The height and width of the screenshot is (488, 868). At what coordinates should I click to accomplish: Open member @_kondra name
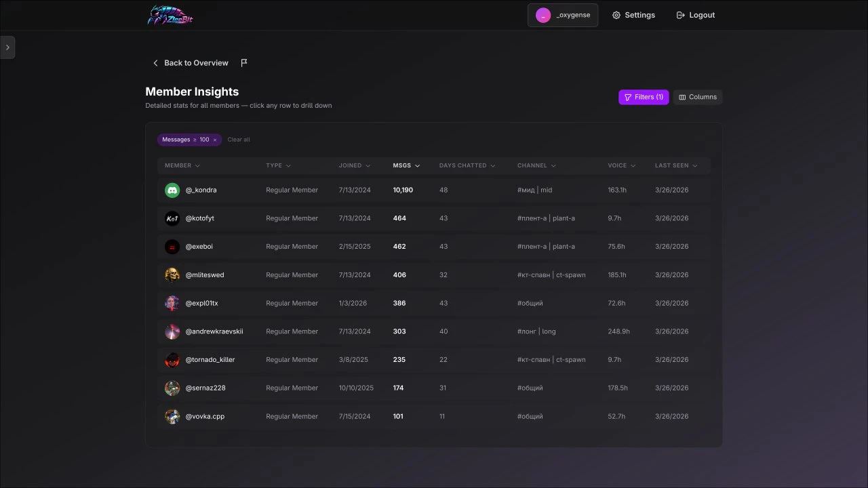201,190
